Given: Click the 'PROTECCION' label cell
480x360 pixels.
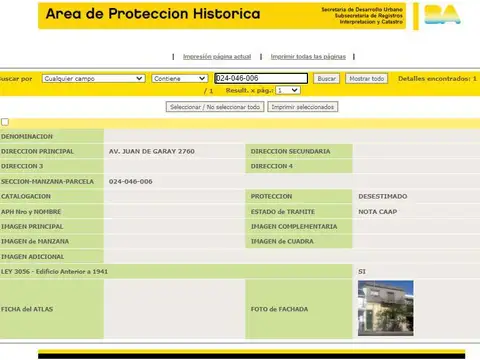Looking at the screenshot, I should point(299,196).
